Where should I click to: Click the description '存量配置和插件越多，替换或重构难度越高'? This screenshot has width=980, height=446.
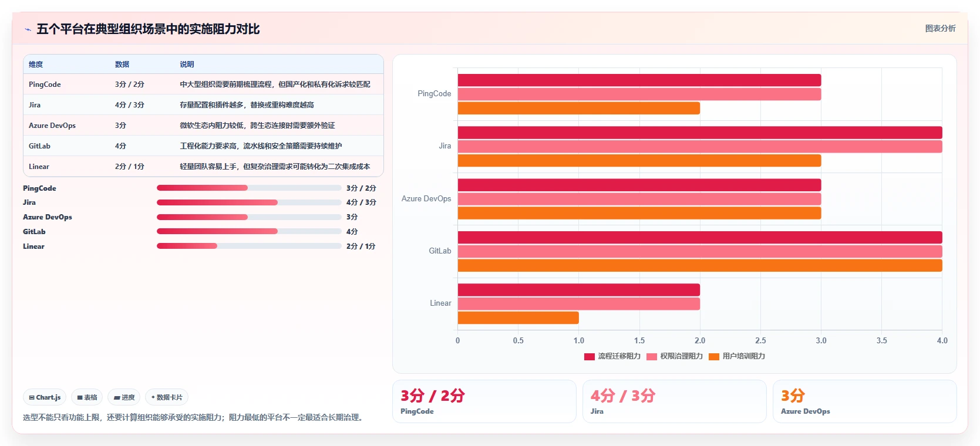(247, 105)
